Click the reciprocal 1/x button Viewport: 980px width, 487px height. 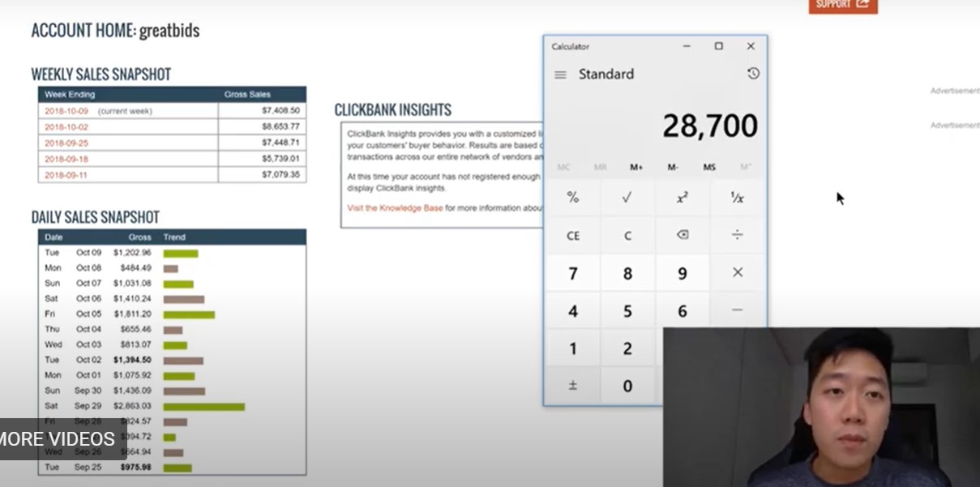(x=737, y=198)
